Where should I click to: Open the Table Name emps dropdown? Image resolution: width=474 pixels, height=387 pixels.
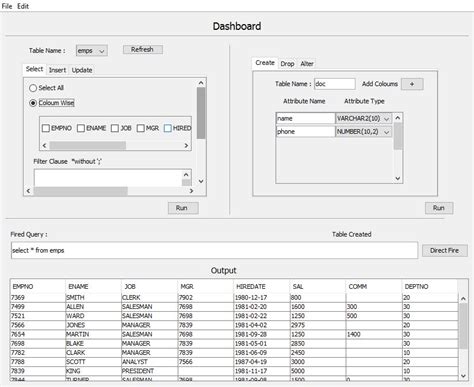click(x=92, y=51)
